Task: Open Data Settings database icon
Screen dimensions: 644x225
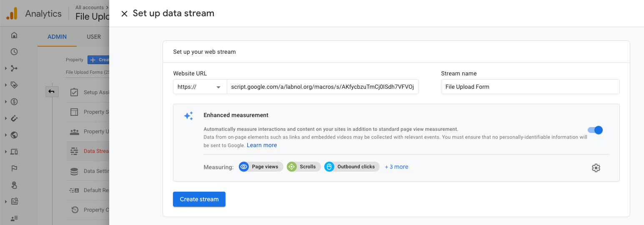Action: pos(74,171)
